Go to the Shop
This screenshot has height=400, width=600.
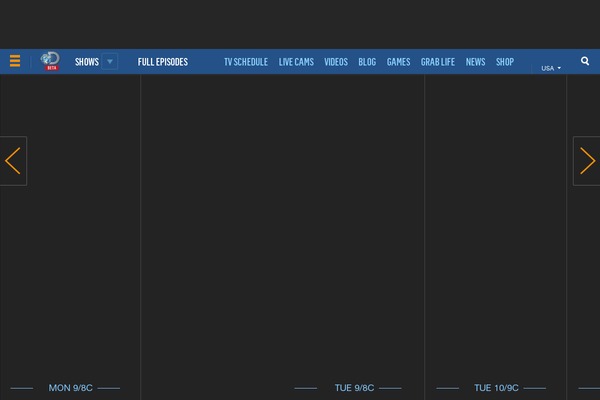(x=505, y=62)
